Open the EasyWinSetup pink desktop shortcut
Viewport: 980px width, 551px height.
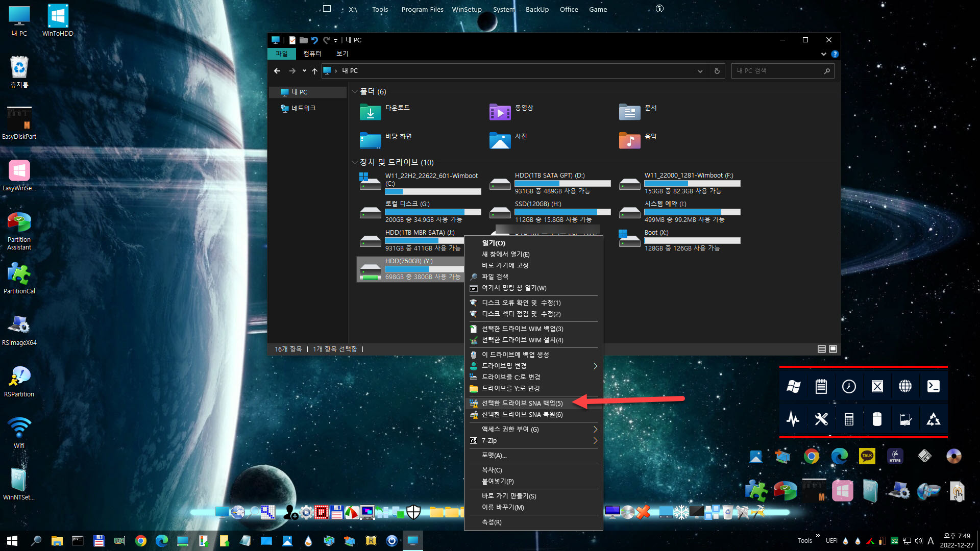click(x=19, y=175)
